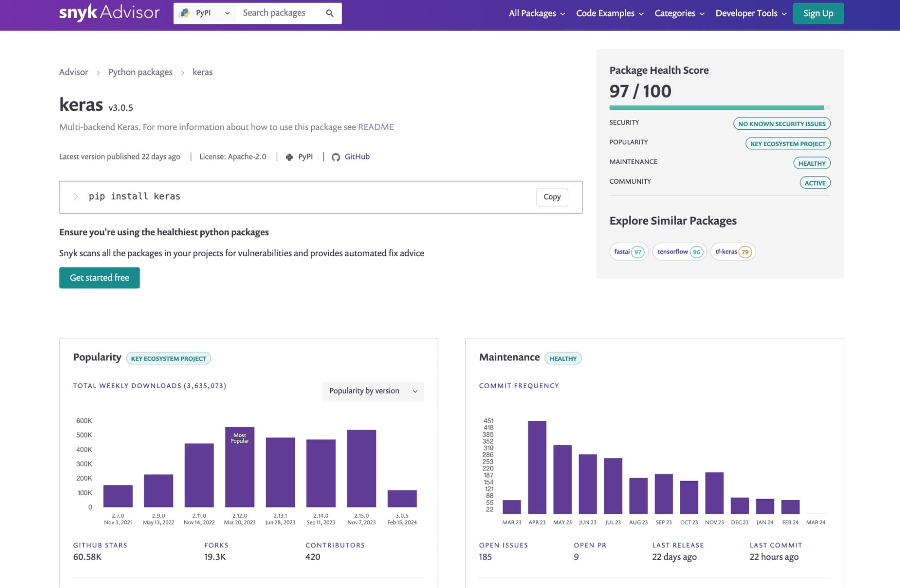Screen dimensions: 900x588
Task: Click the PyPI icon beside the License text
Action: 289,157
